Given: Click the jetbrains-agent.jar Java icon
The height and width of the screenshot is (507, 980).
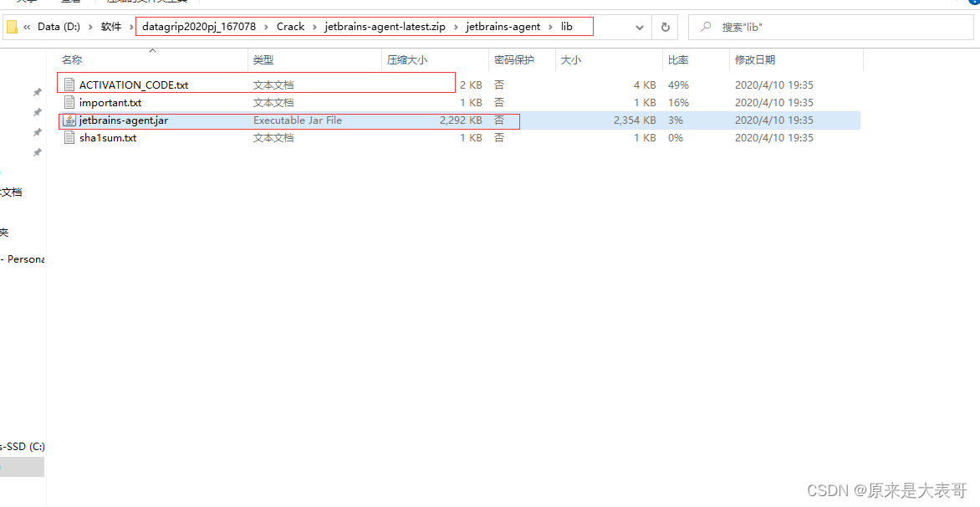Looking at the screenshot, I should coord(69,120).
